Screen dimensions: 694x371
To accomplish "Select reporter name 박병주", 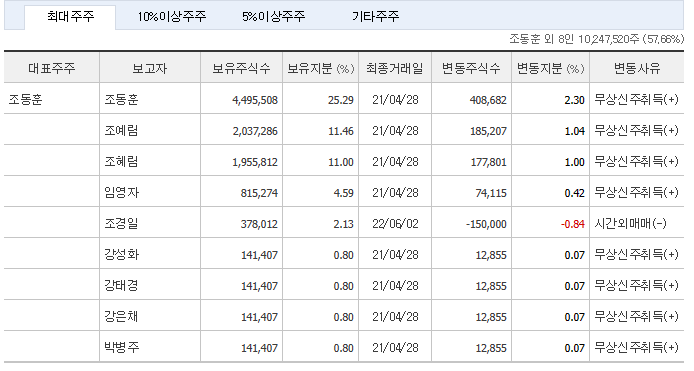I will (x=121, y=348).
